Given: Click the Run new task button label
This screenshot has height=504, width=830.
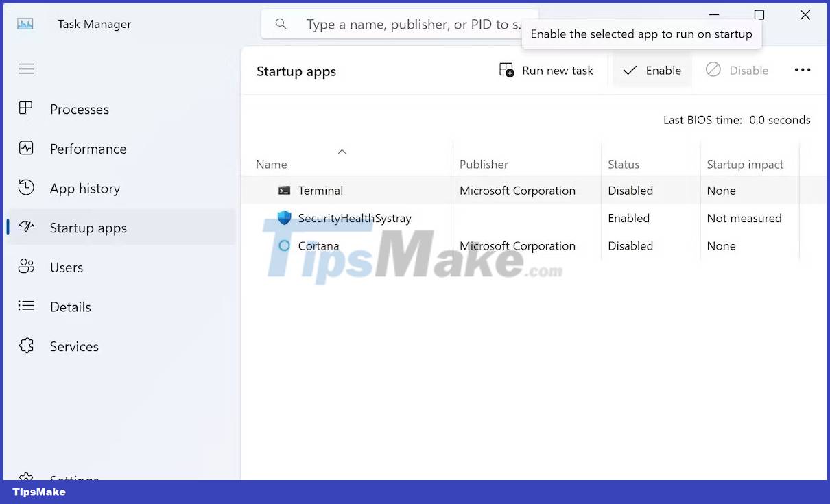Looking at the screenshot, I should pyautogui.click(x=558, y=71).
